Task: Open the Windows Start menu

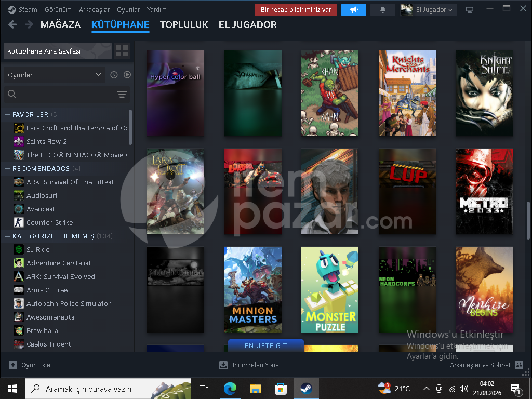Action: (x=12, y=389)
